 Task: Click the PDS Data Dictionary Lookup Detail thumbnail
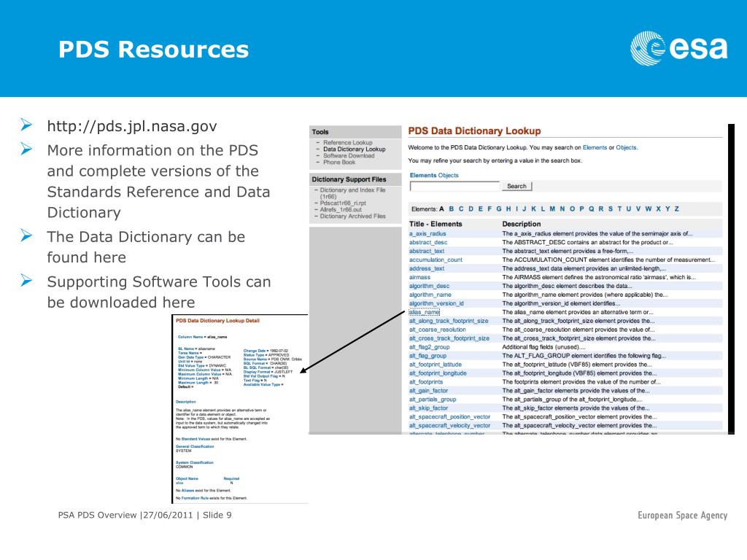tap(239, 409)
